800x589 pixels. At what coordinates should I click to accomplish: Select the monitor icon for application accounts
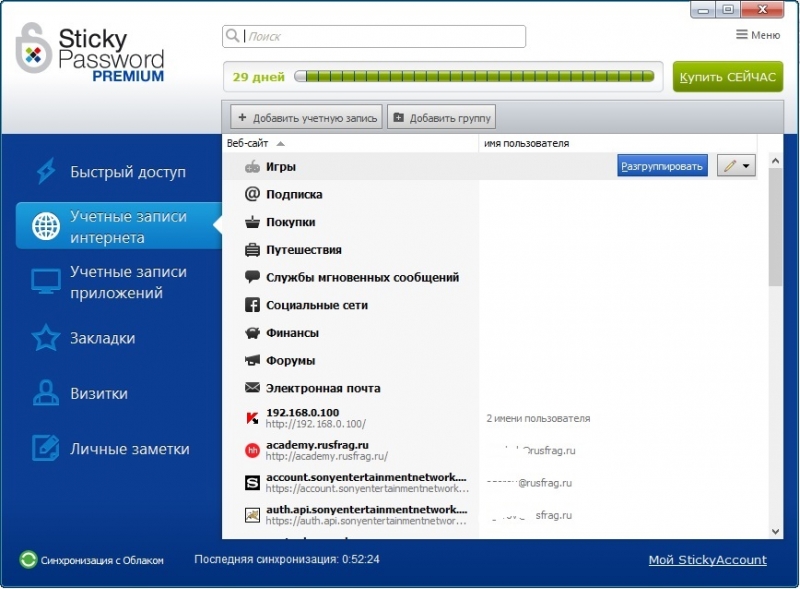tap(46, 281)
